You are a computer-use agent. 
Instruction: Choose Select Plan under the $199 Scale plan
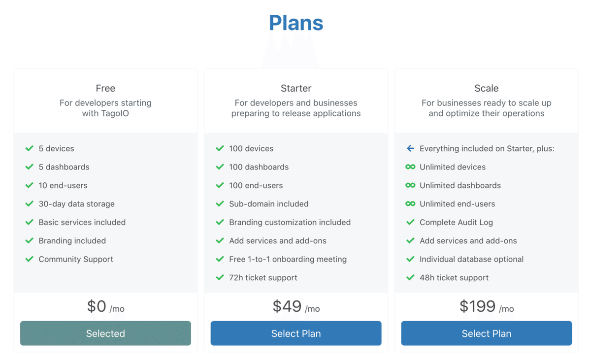(x=486, y=333)
